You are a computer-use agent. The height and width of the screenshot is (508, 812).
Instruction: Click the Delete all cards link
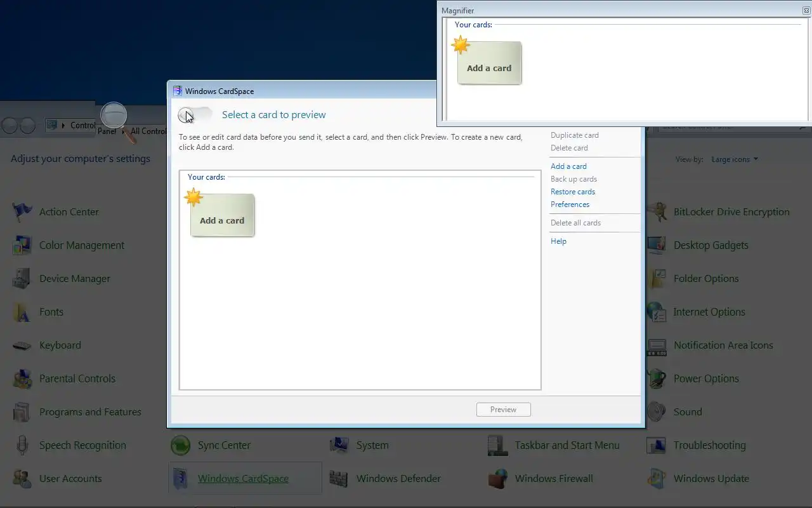point(575,223)
